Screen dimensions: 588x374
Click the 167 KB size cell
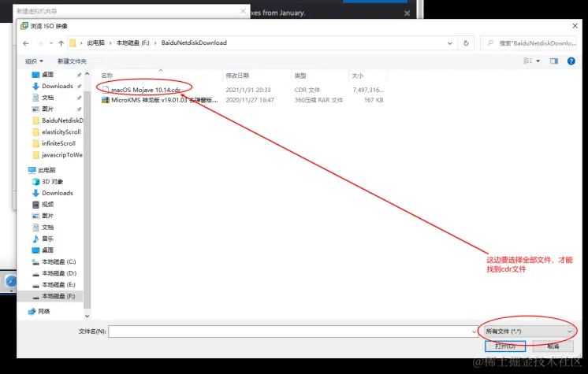coord(374,100)
